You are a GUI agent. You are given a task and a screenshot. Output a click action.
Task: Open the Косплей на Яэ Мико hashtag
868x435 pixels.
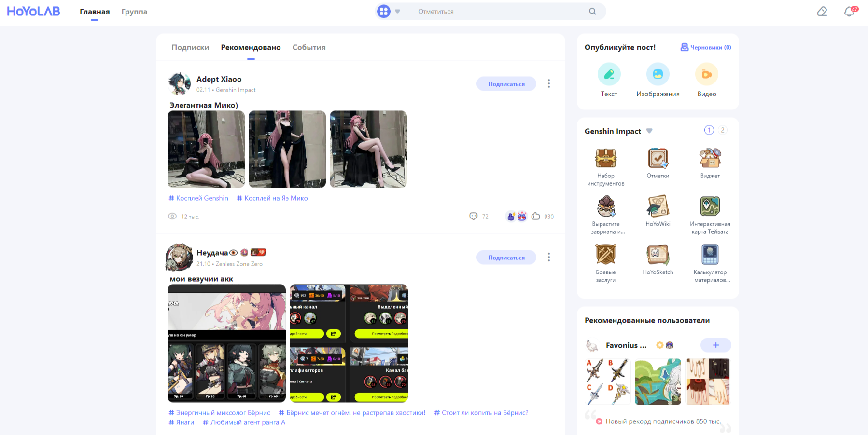[272, 198]
